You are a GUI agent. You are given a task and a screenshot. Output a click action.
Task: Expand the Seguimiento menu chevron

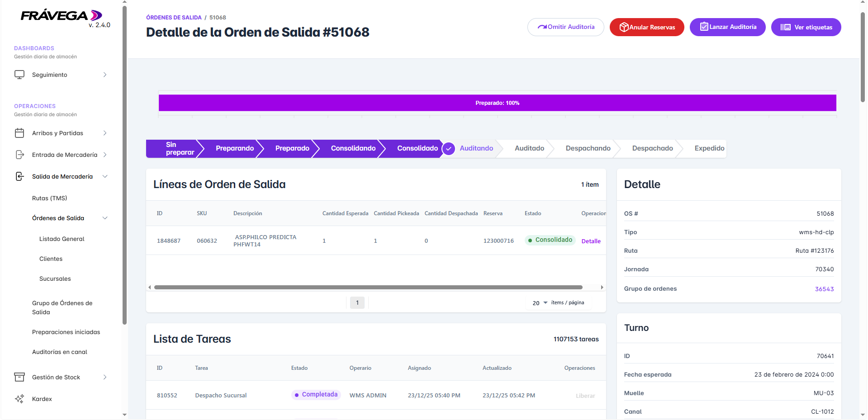point(105,75)
